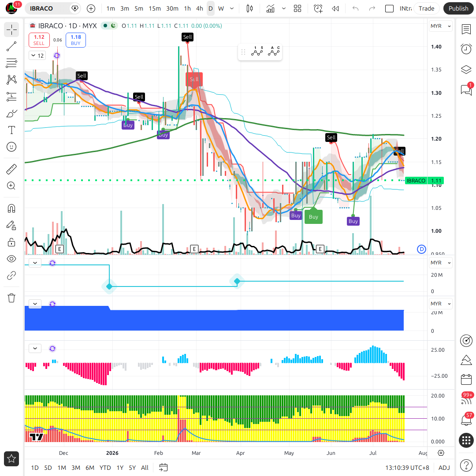
Task: Open the object tree layers panel
Action: point(466,70)
